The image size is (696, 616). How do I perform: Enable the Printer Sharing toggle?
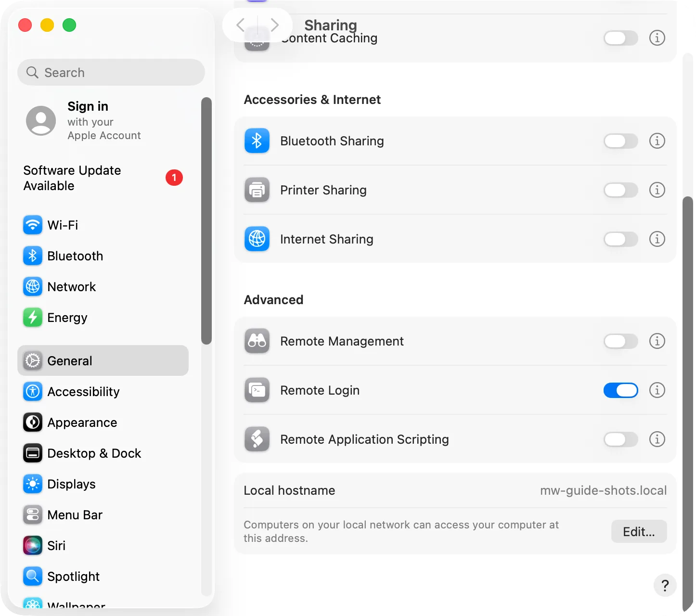(x=621, y=190)
